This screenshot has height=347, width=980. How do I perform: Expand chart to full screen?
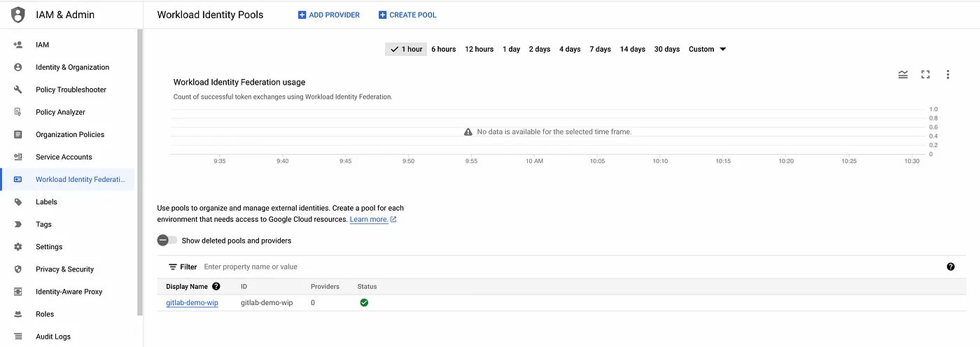click(925, 74)
